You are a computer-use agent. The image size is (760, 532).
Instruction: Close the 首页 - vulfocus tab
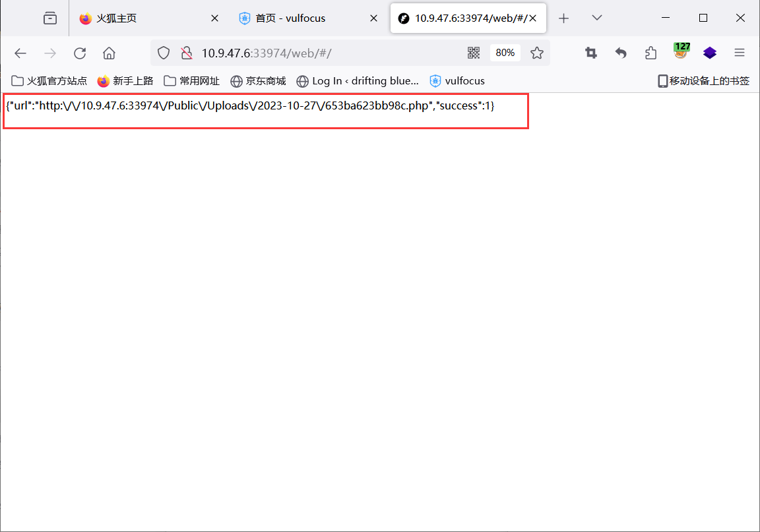(x=373, y=18)
